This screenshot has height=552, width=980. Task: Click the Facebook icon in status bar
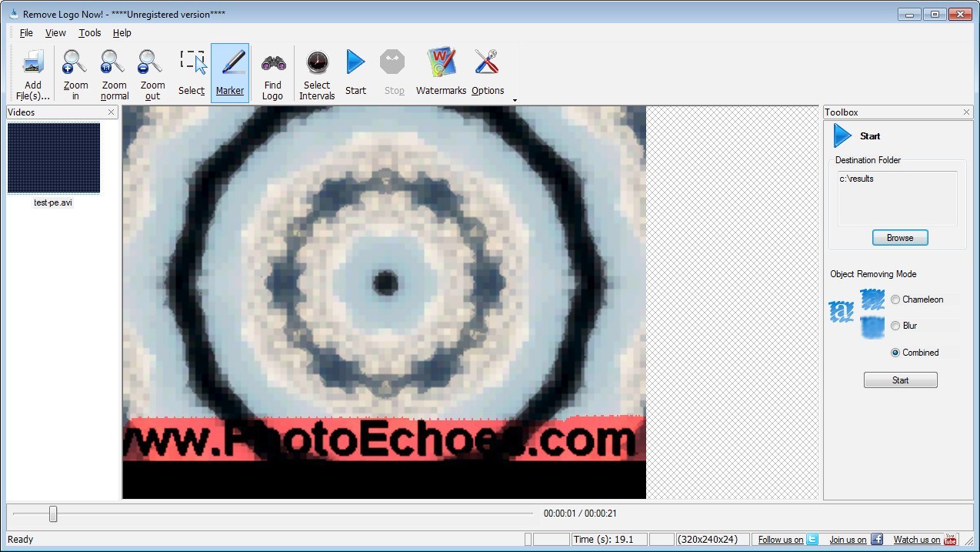coord(876,539)
